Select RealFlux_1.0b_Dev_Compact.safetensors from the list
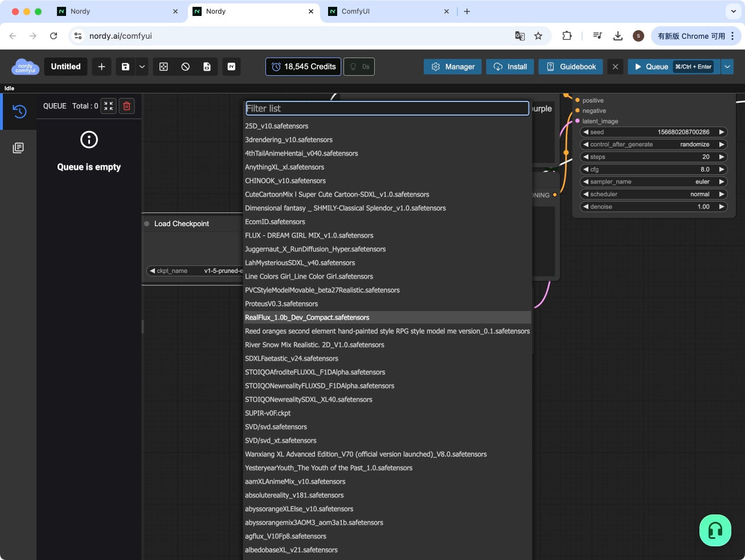 pyautogui.click(x=307, y=317)
